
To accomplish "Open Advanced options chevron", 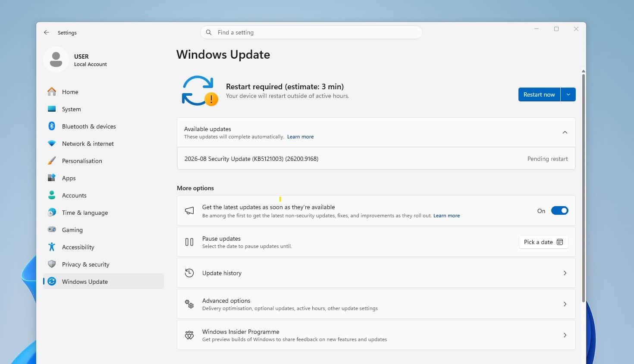I will (x=565, y=304).
